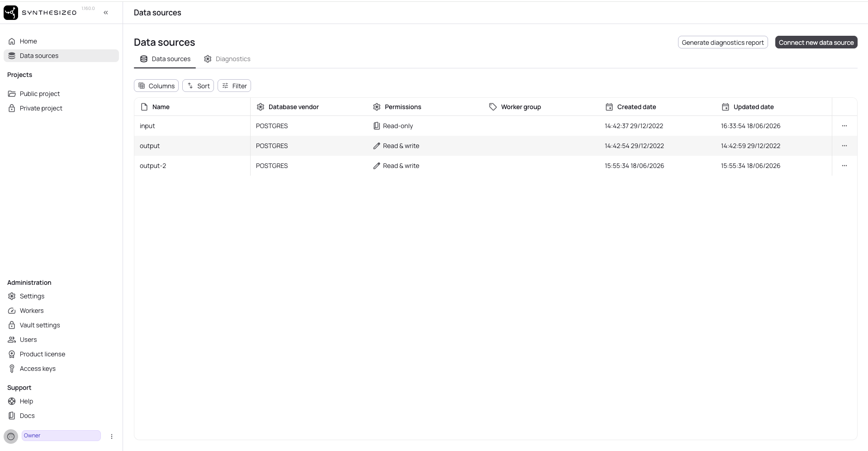Screen dimensions: 868x451
Task: Switch to Diagnostics tab
Action: [x=227, y=59]
